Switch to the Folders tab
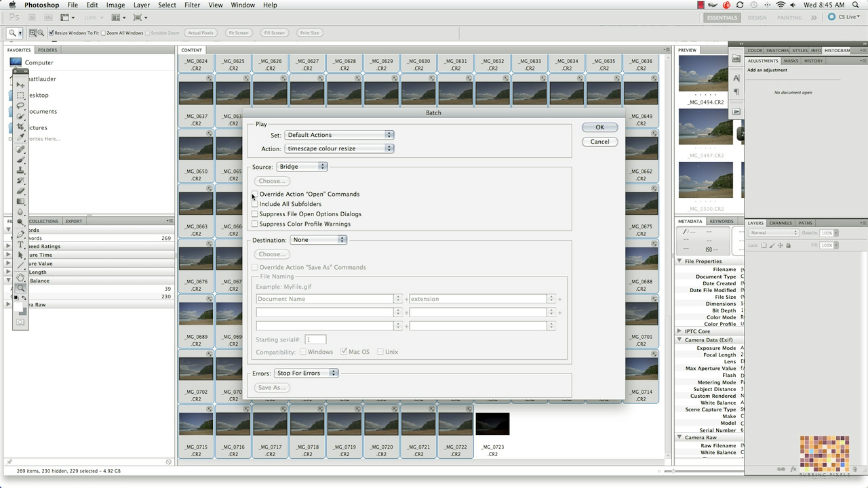Image resolution: width=868 pixels, height=488 pixels. (47, 50)
